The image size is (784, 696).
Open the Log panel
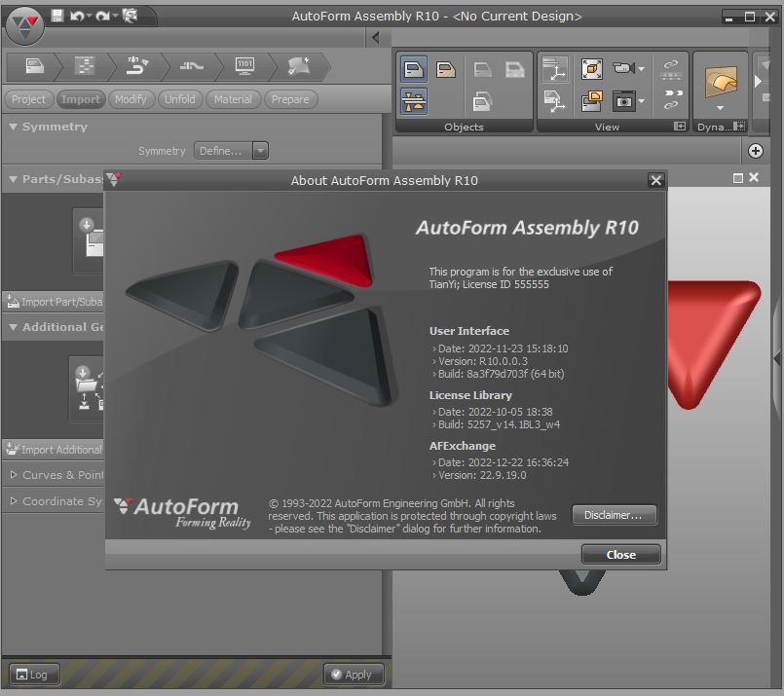34,674
